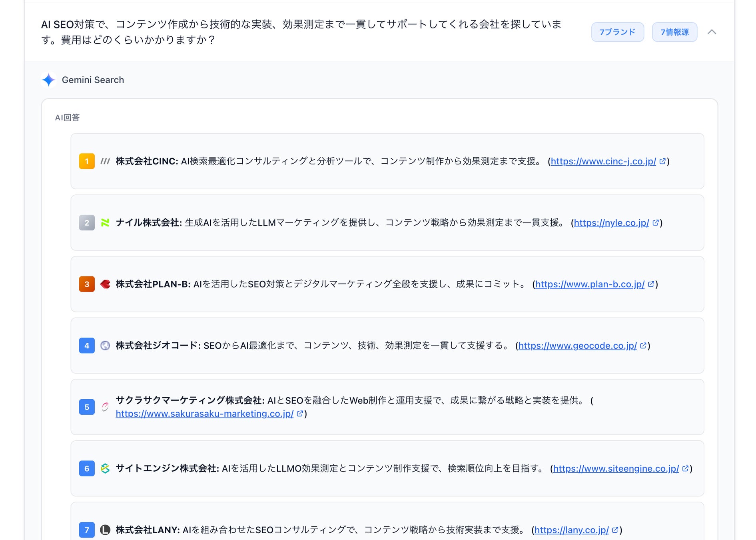Click the AI回答 heading
This screenshot has height=540, width=756.
tap(68, 118)
